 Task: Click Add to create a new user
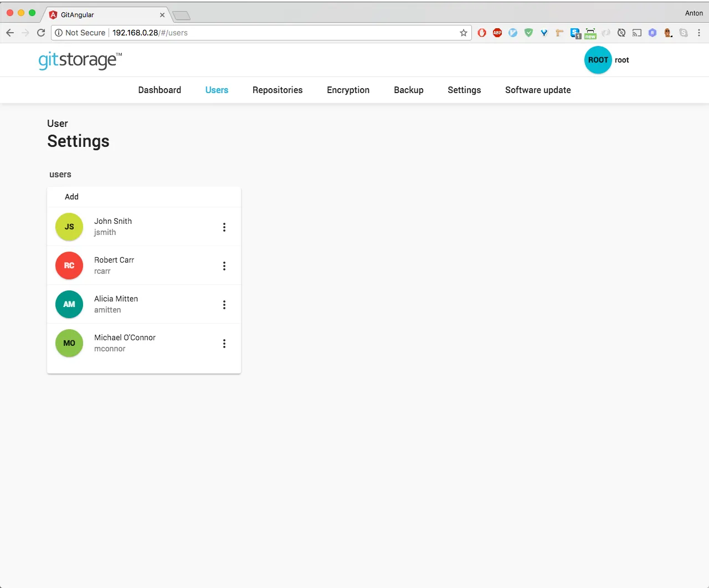pos(71,197)
